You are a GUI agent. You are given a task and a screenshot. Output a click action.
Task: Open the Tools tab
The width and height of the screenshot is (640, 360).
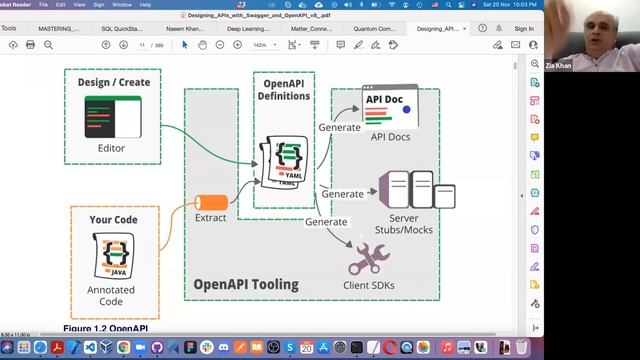click(9, 28)
